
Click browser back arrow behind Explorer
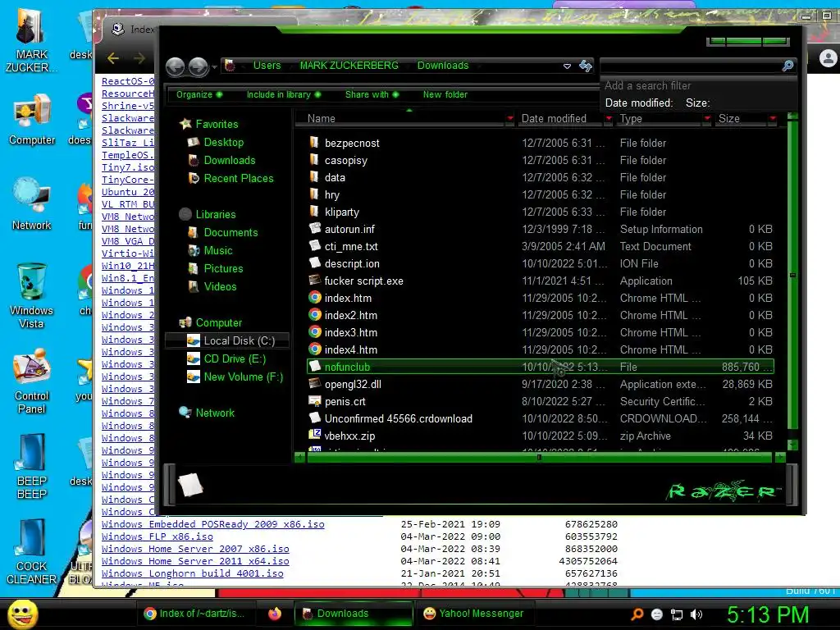[x=113, y=58]
